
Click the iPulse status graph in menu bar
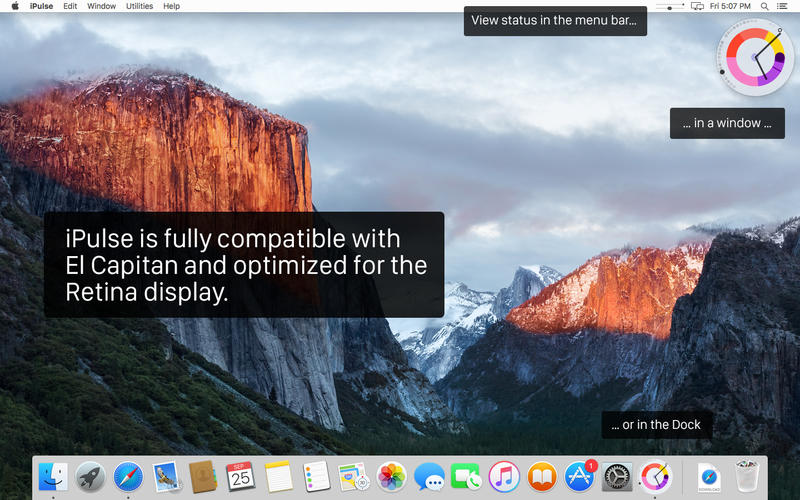click(x=669, y=6)
